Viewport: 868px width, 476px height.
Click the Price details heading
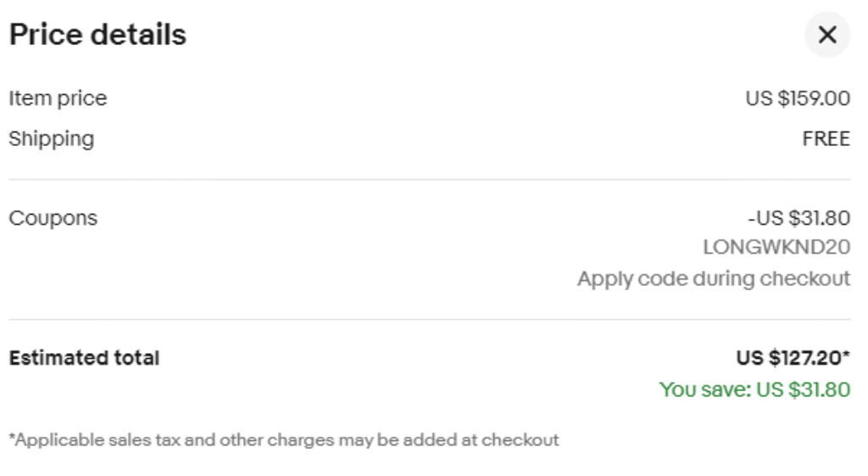(97, 36)
